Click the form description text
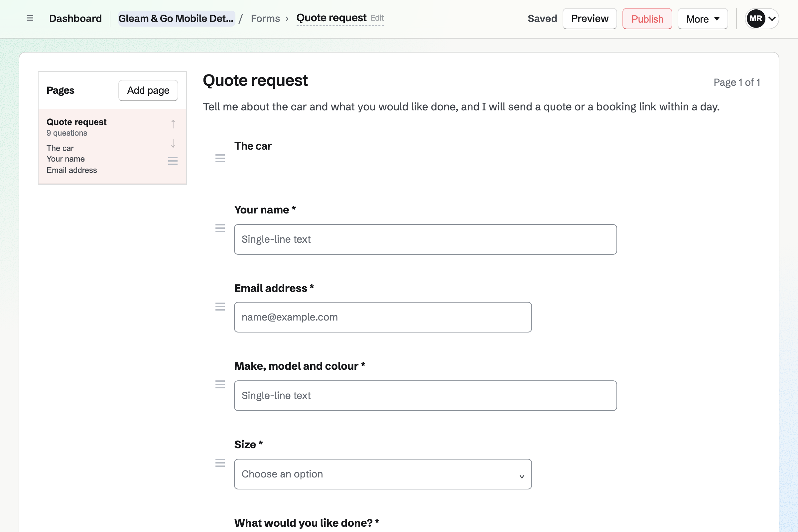Viewport: 798px width, 532px height. click(x=461, y=107)
